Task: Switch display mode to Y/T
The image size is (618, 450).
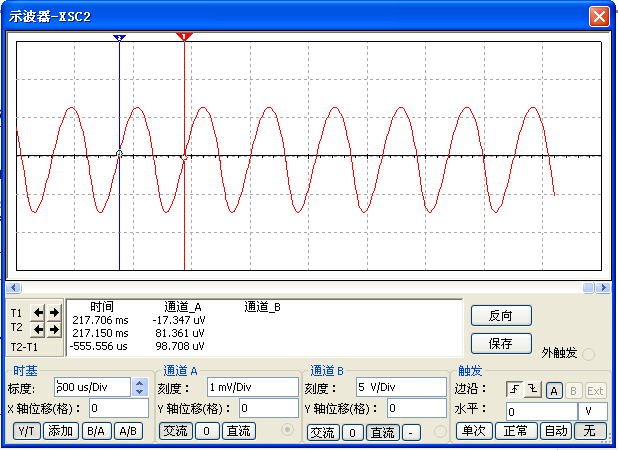Action: tap(26, 431)
